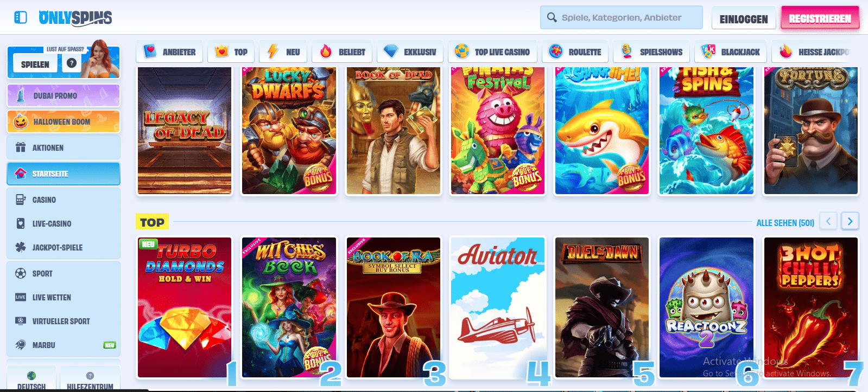Collapse the sidebar using the panel icon
The image size is (868, 392).
pyautogui.click(x=21, y=18)
